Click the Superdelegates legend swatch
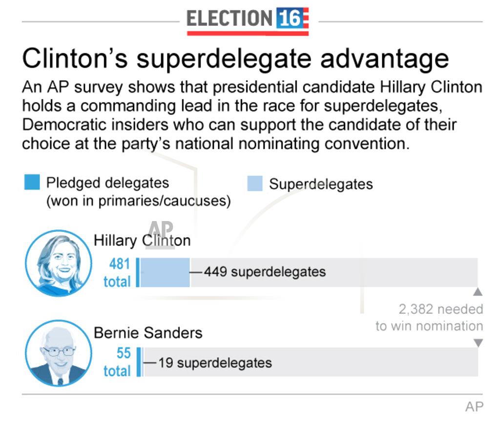500x448 pixels. [255, 183]
